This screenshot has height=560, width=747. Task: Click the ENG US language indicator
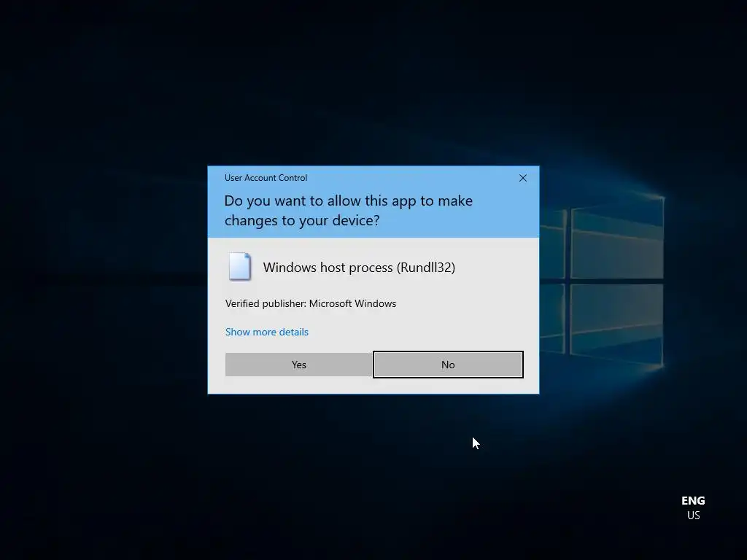pyautogui.click(x=693, y=507)
